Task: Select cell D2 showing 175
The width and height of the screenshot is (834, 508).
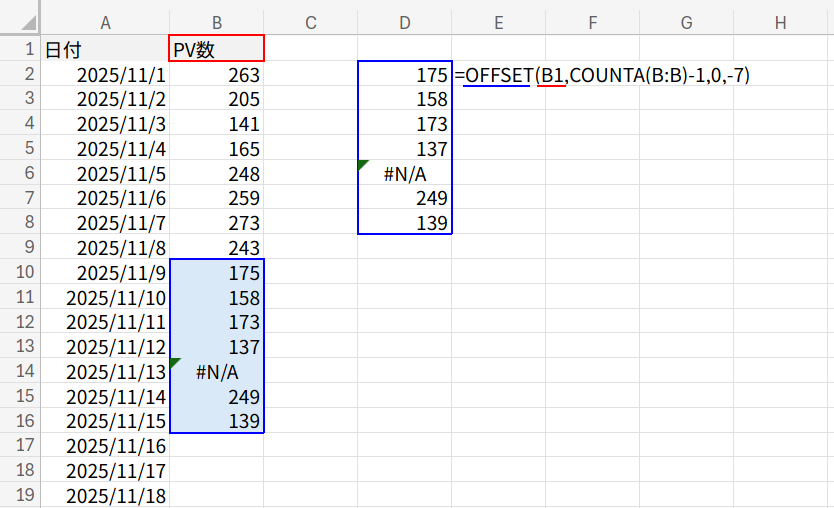Action: (404, 74)
